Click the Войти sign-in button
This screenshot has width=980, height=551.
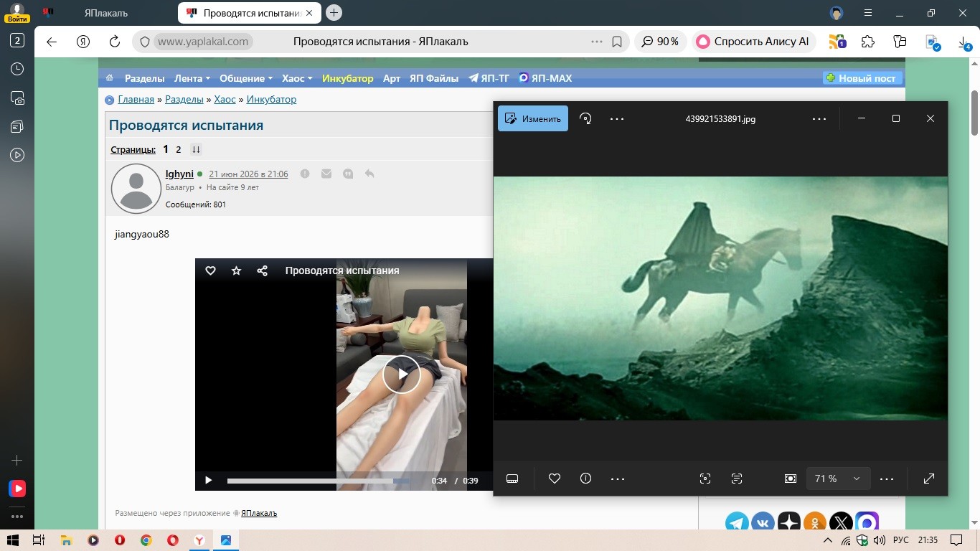point(17,13)
